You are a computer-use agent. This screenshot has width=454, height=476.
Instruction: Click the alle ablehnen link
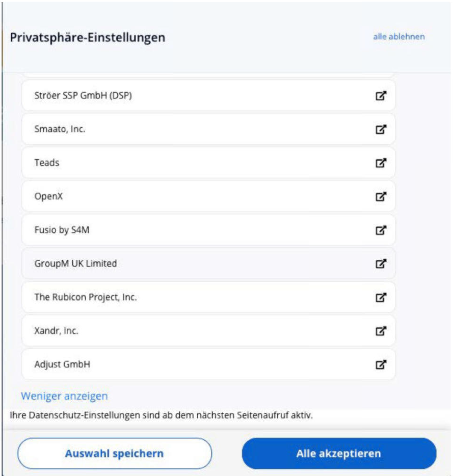click(x=399, y=37)
